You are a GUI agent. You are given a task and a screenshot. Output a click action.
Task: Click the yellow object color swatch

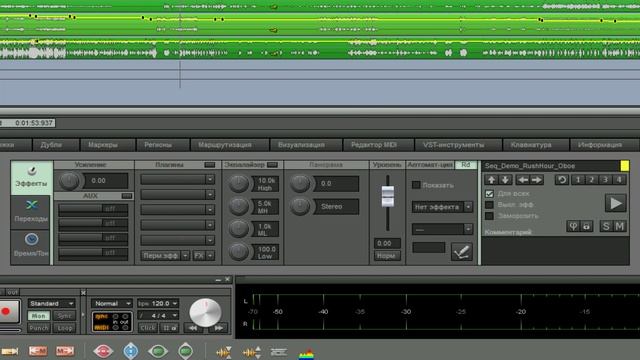(624, 166)
